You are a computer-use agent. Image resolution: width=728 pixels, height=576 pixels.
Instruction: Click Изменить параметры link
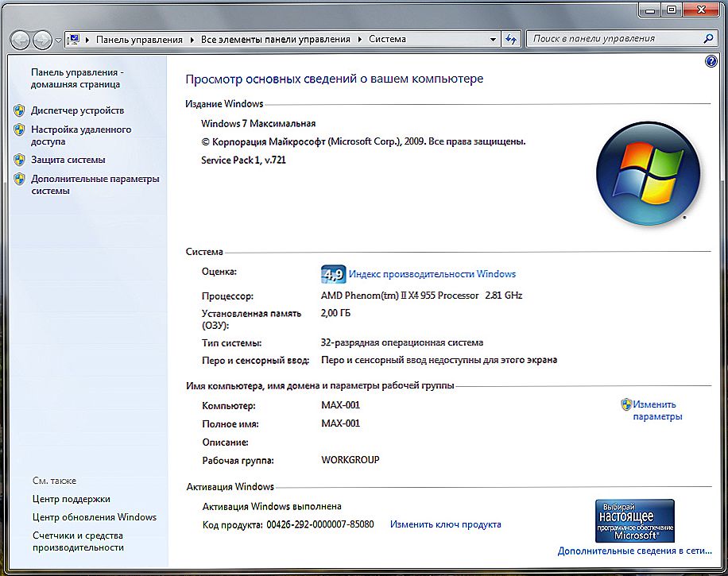click(657, 410)
